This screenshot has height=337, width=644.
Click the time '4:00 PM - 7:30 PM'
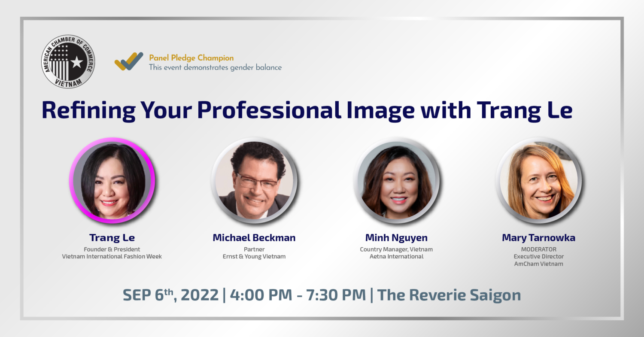pyautogui.click(x=298, y=295)
